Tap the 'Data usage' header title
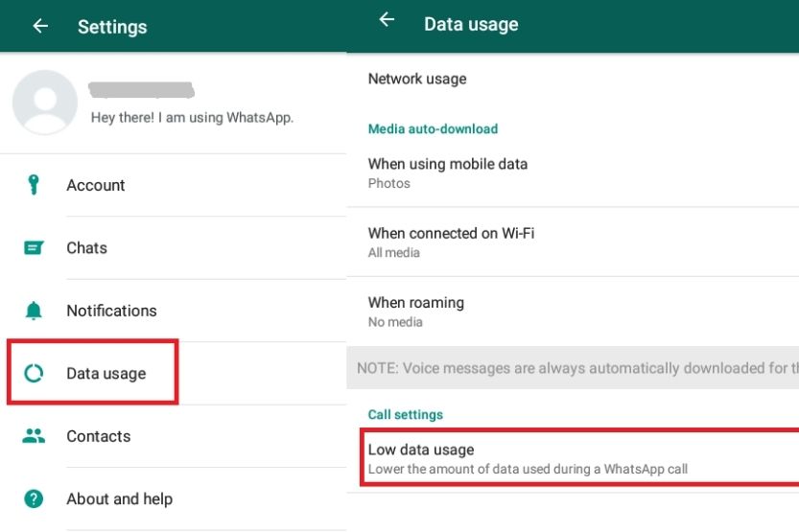Viewport: 799px width, 532px height. coord(471,24)
